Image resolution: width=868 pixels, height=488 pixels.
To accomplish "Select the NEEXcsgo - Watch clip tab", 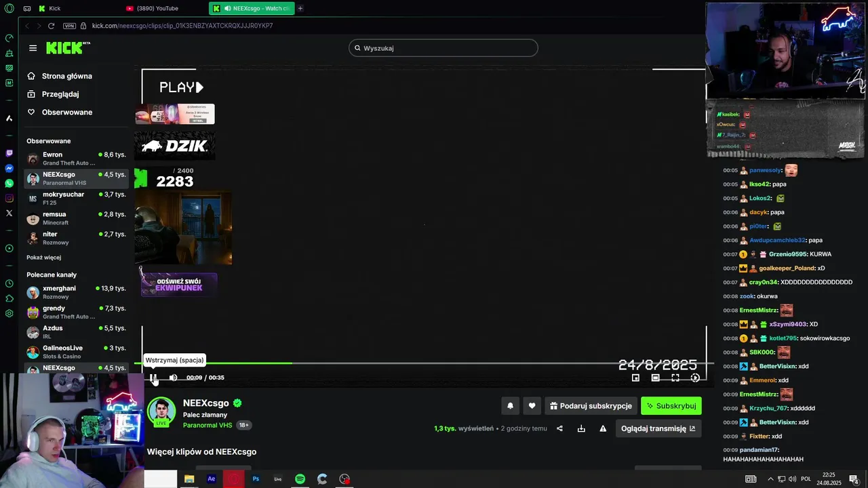I will point(252,8).
